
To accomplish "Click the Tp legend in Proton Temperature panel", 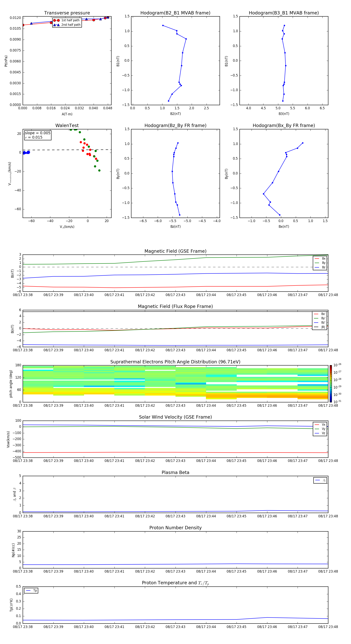I will 31,591.
